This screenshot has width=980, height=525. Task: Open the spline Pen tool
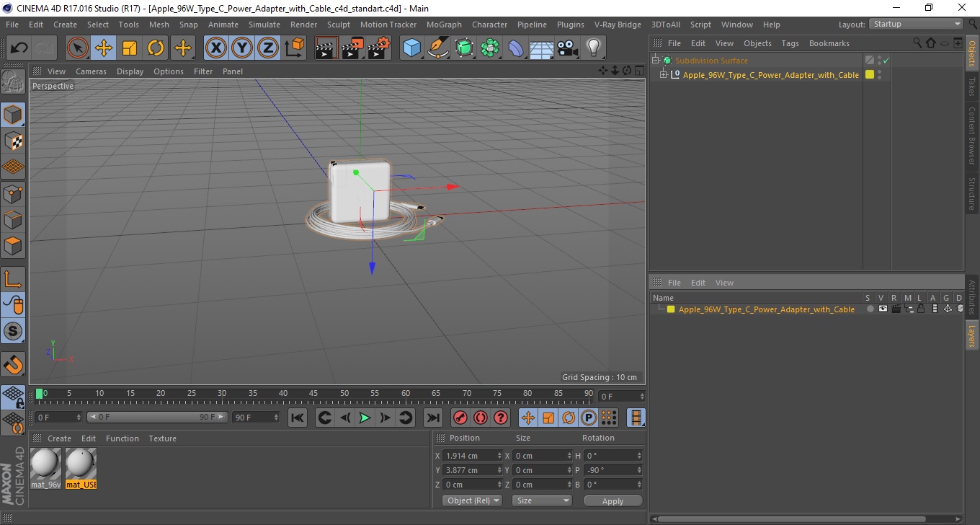click(438, 48)
